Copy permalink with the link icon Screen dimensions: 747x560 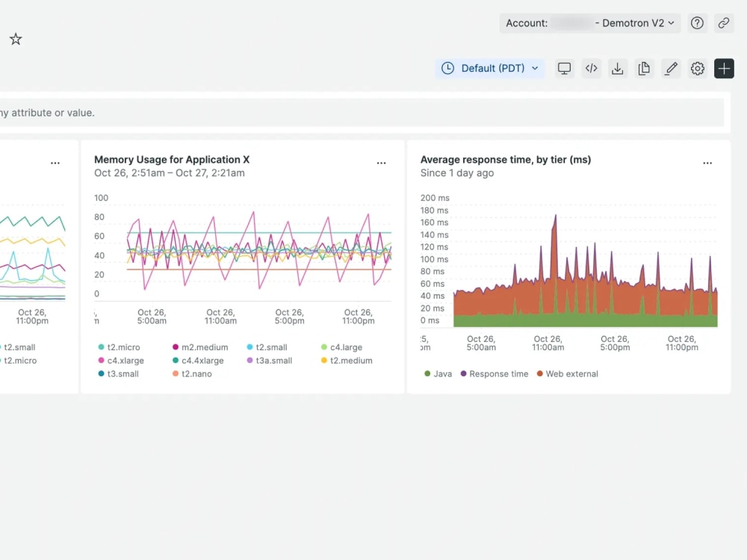(x=724, y=23)
